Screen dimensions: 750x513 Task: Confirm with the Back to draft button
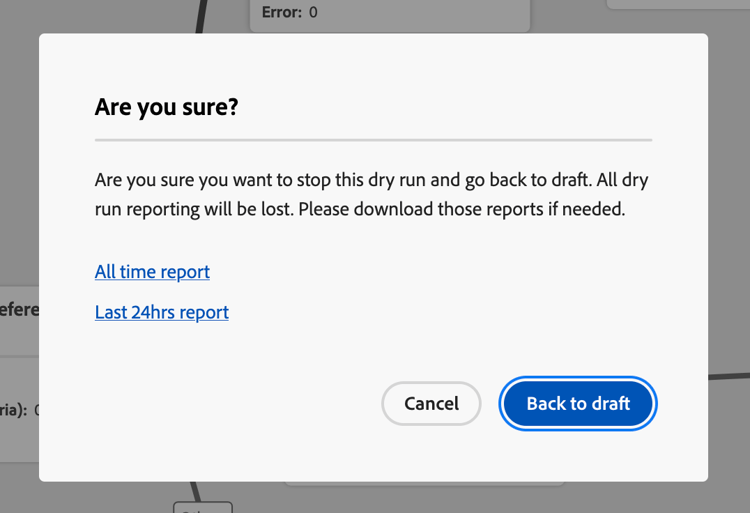point(578,404)
